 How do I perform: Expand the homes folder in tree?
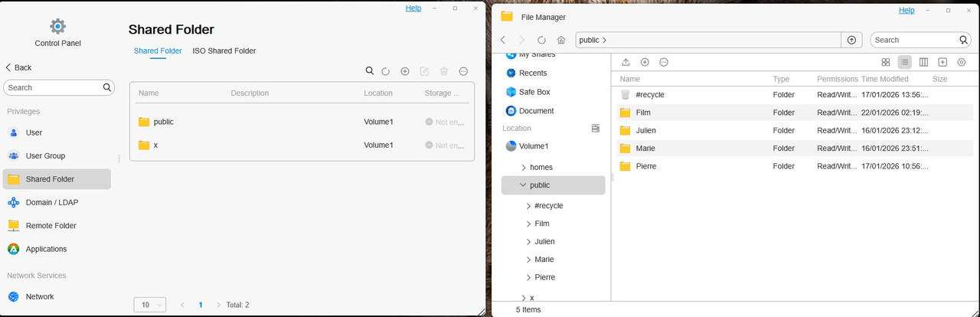524,167
